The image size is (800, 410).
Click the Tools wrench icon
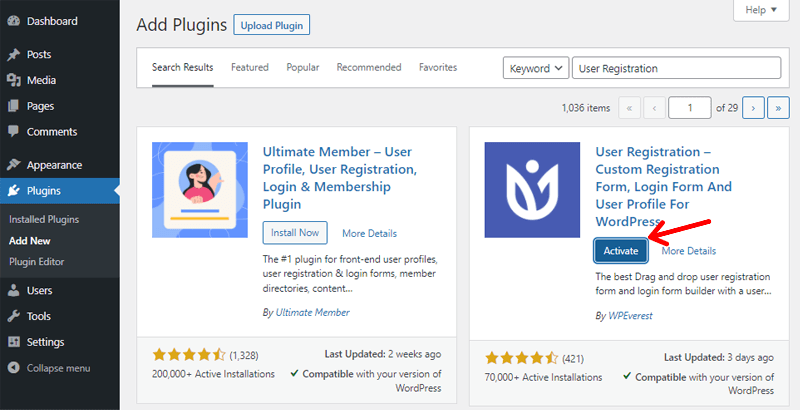tap(14, 316)
